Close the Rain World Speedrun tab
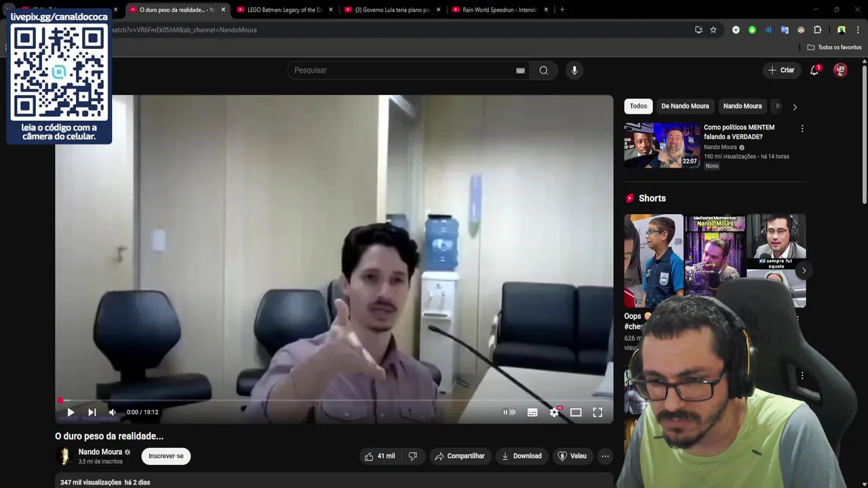The width and height of the screenshot is (868, 488). point(546,10)
